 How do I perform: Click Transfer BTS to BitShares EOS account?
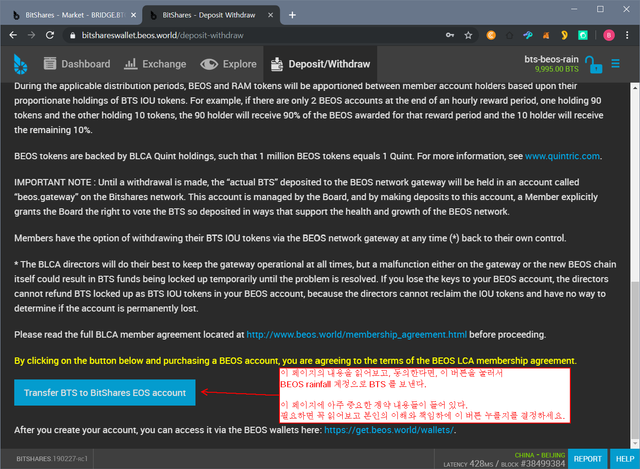[x=105, y=393]
